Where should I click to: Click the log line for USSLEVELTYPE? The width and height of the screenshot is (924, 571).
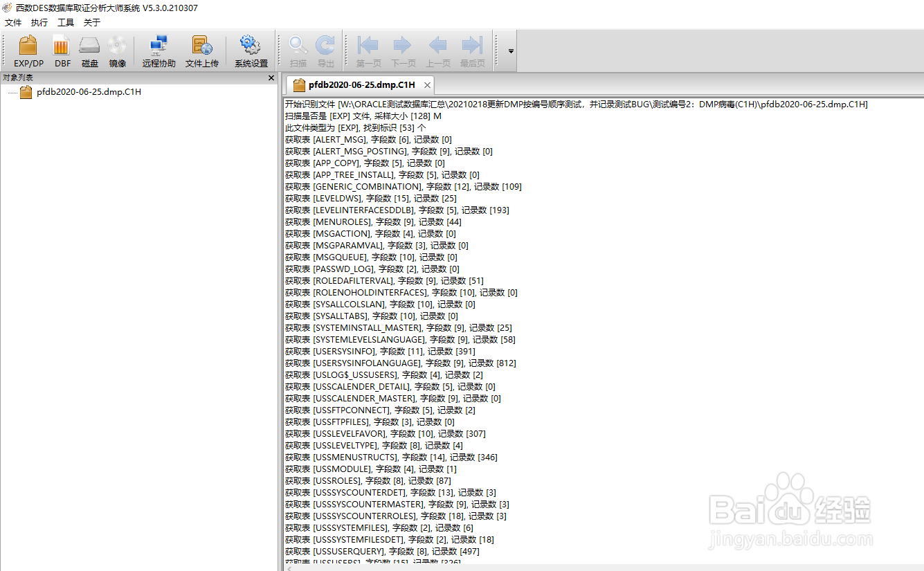374,446
